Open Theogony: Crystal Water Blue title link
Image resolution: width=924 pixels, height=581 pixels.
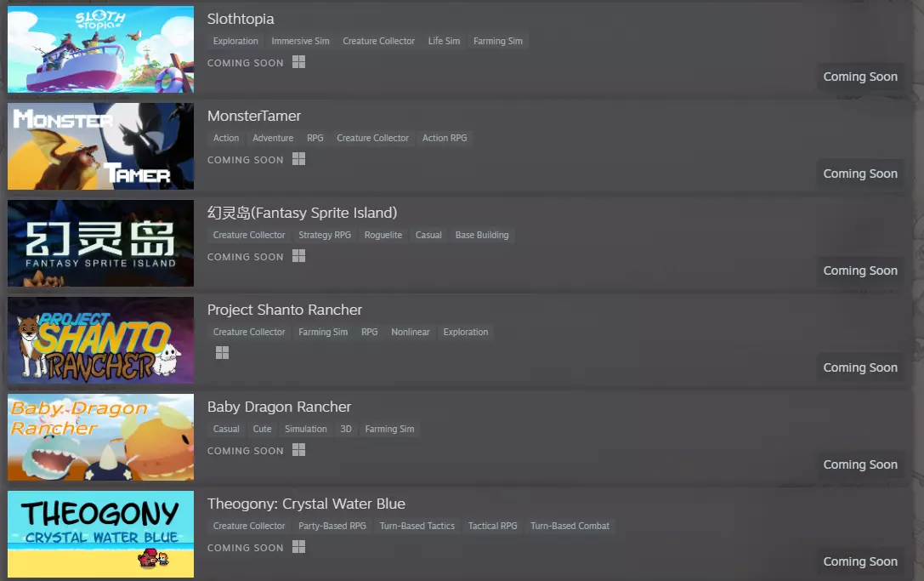[306, 504]
